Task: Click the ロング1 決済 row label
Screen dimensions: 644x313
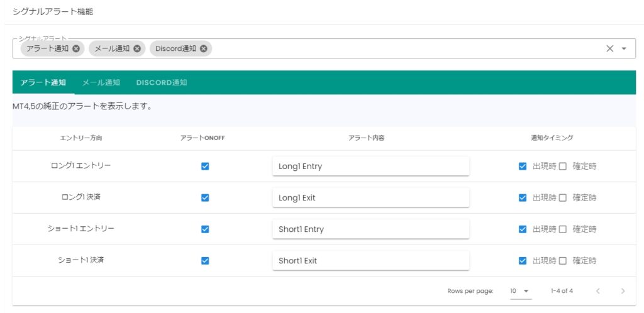Action: click(81, 197)
